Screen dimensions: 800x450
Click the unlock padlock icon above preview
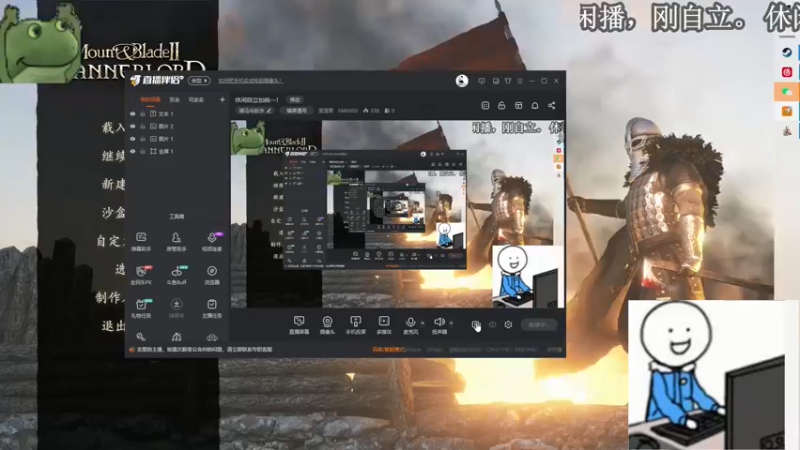[502, 105]
